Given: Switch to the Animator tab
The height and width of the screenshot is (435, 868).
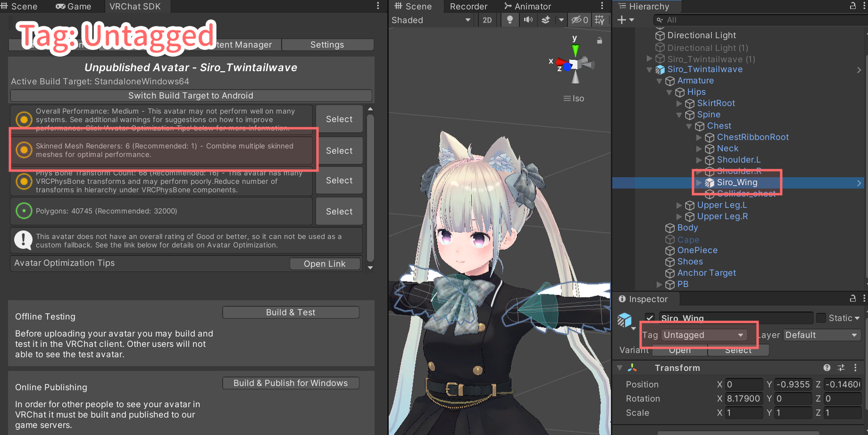Looking at the screenshot, I should (x=527, y=7).
